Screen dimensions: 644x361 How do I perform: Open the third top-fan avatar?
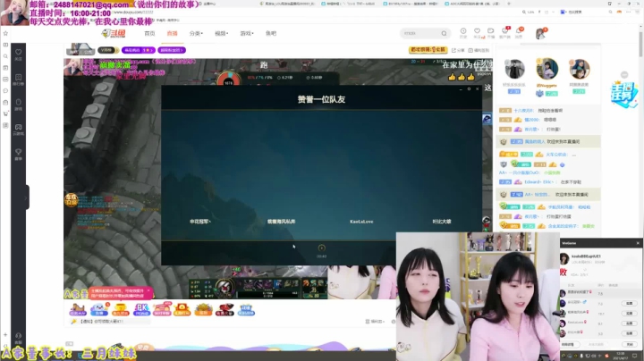pyautogui.click(x=580, y=69)
